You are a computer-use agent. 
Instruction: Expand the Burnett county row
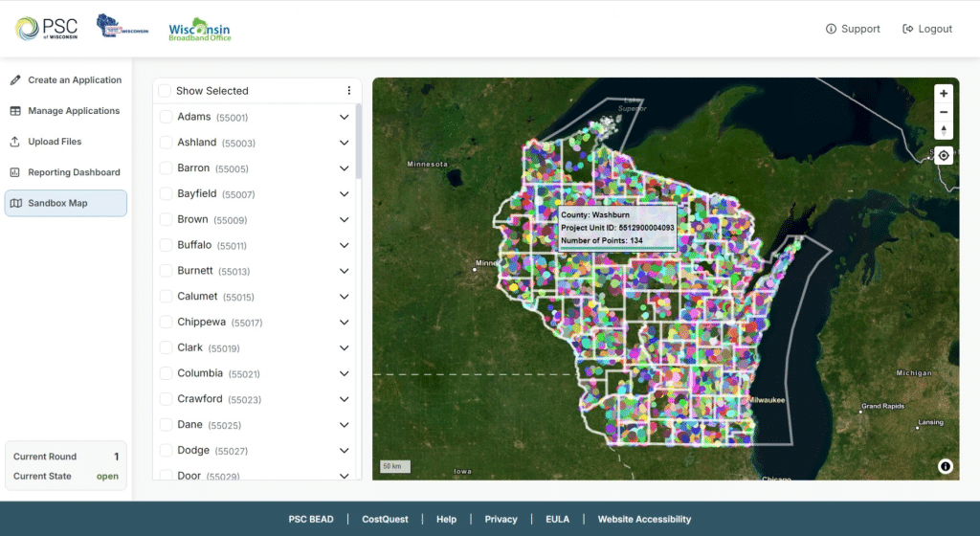[x=344, y=271]
